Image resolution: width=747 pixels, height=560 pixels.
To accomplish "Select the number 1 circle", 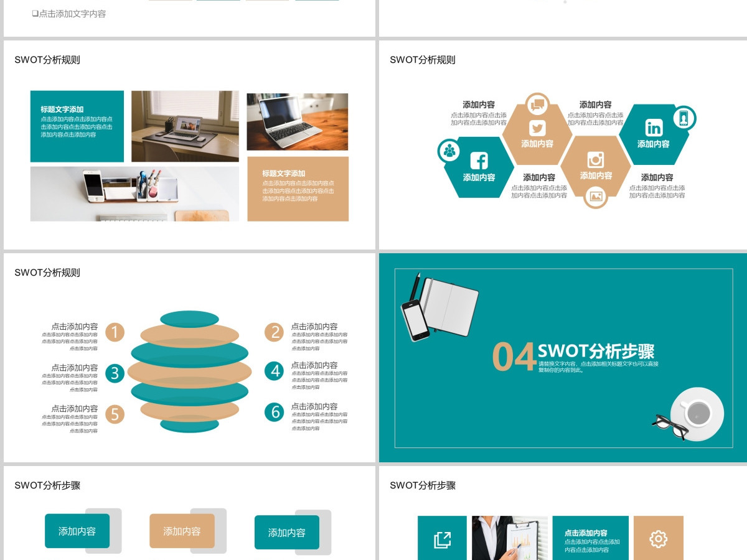I will tap(115, 332).
